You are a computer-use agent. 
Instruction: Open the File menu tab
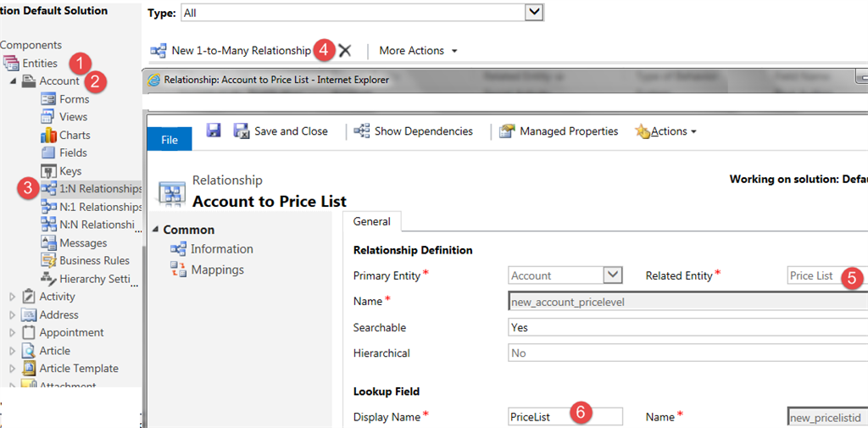170,139
